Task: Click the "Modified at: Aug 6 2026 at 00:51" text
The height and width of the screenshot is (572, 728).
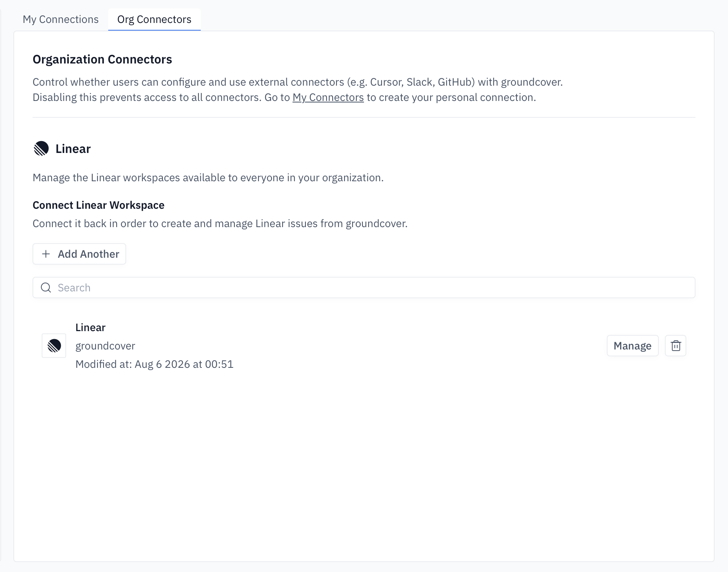Action: pyautogui.click(x=154, y=364)
